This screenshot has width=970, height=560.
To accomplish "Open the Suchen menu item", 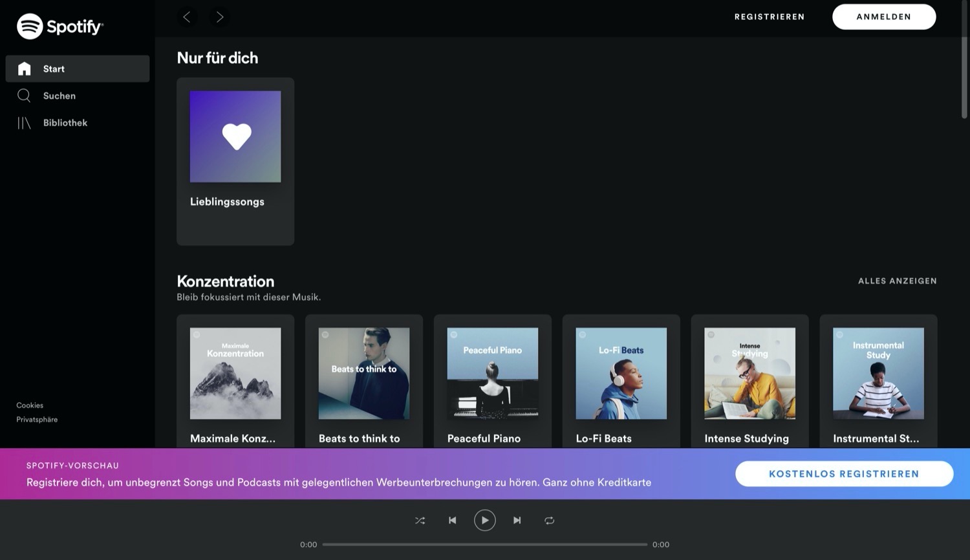I will pos(78,96).
